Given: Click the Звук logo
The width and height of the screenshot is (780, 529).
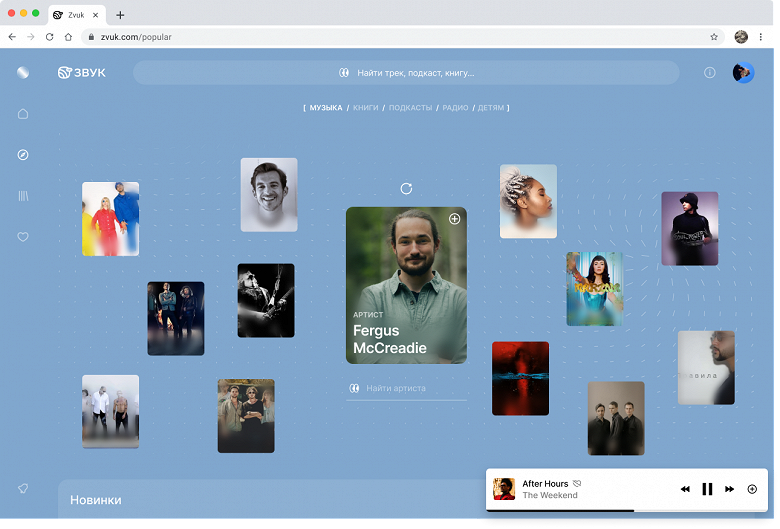Looking at the screenshot, I should (x=82, y=73).
